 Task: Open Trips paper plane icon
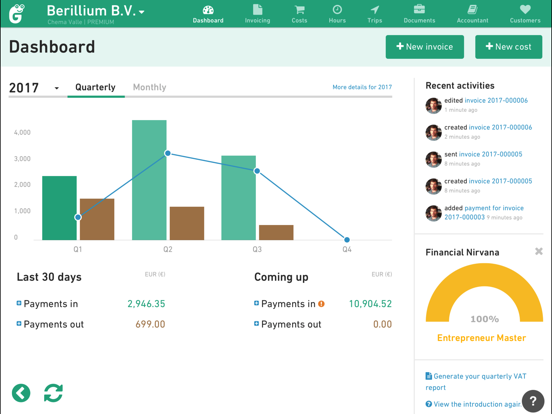tap(375, 10)
